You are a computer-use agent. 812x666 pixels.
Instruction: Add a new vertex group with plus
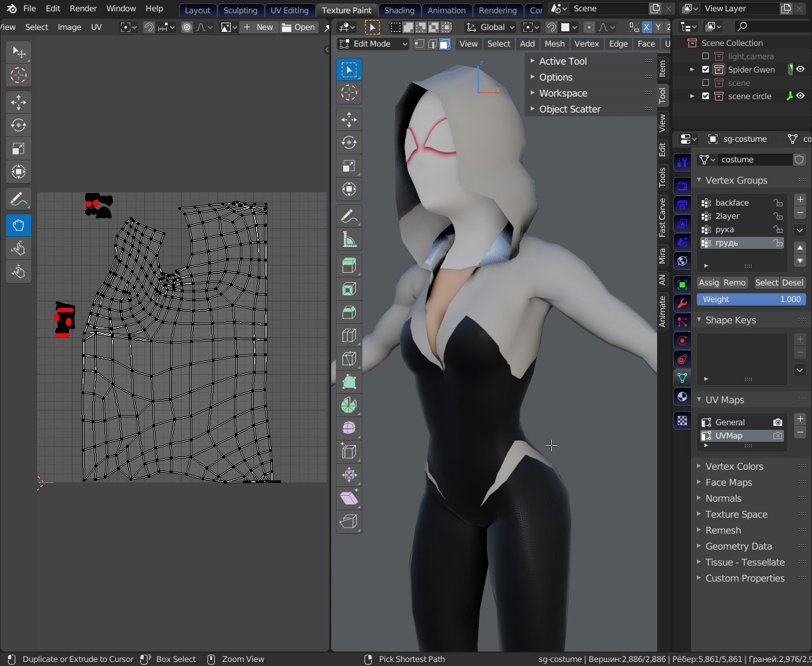pos(800,200)
